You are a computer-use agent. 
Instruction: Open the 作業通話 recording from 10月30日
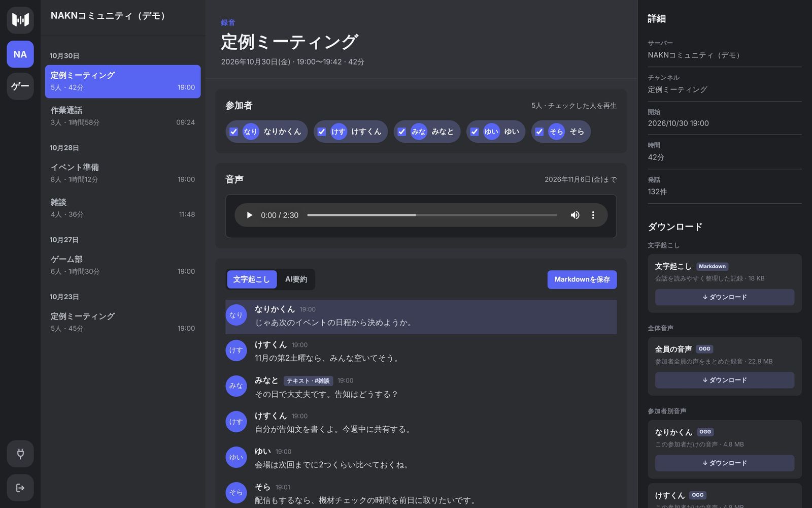pos(123,116)
